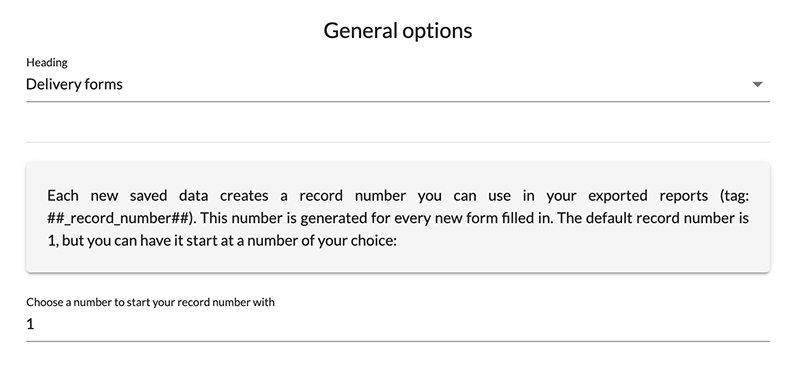The width and height of the screenshot is (800, 388).
Task: Click the General options title
Action: pyautogui.click(x=397, y=30)
